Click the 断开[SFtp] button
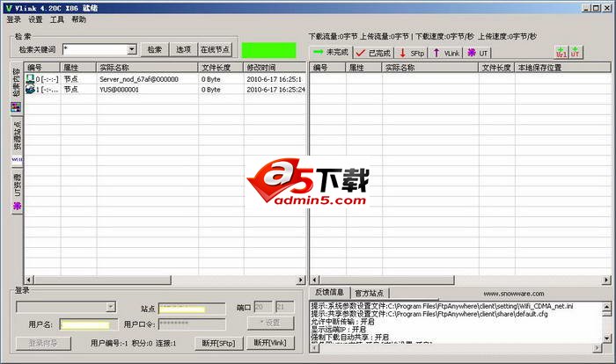The height and width of the screenshot is (364, 616). [x=219, y=343]
